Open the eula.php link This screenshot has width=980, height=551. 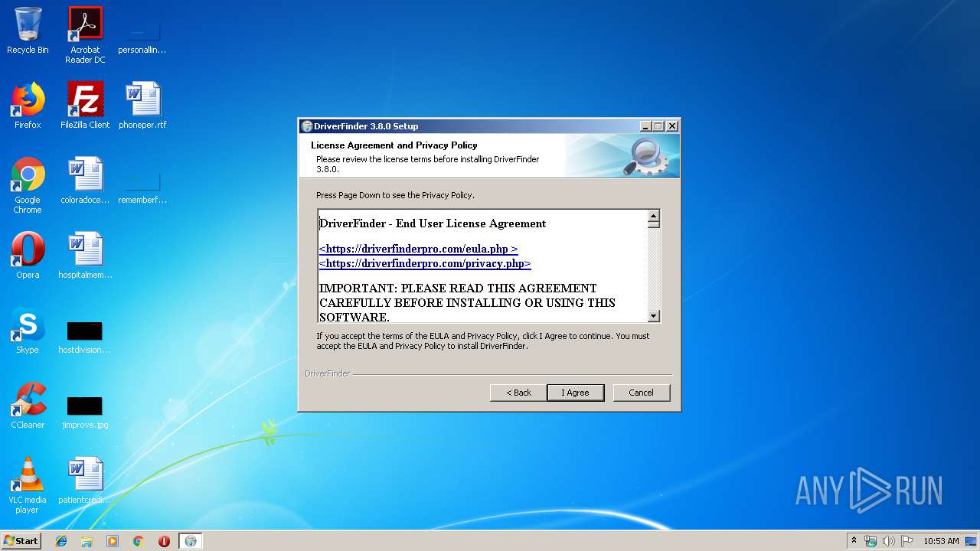point(419,249)
